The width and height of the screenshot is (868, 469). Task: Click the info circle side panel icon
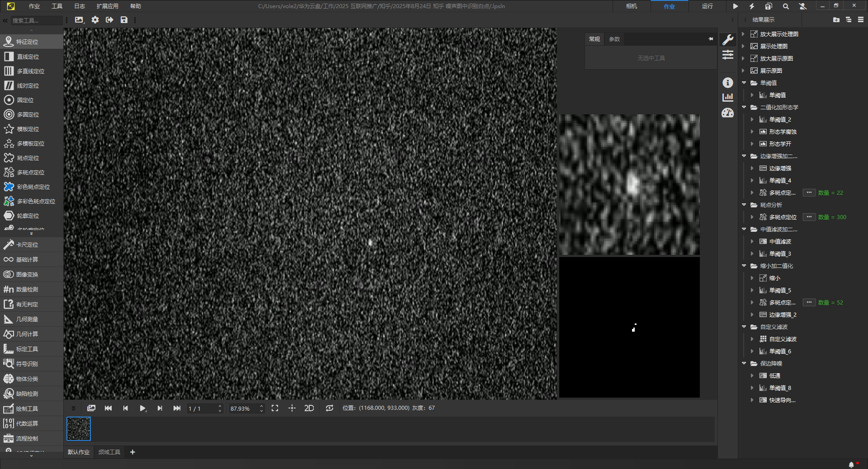pyautogui.click(x=727, y=83)
